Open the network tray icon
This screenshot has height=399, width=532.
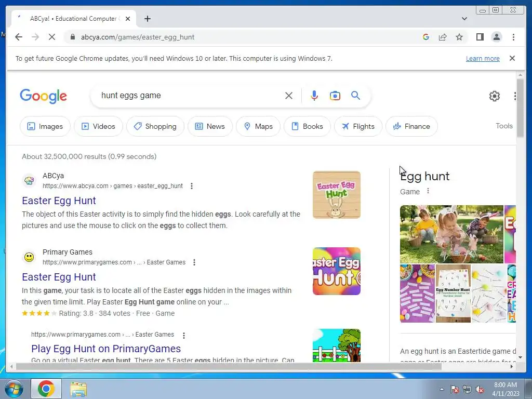[467, 390]
